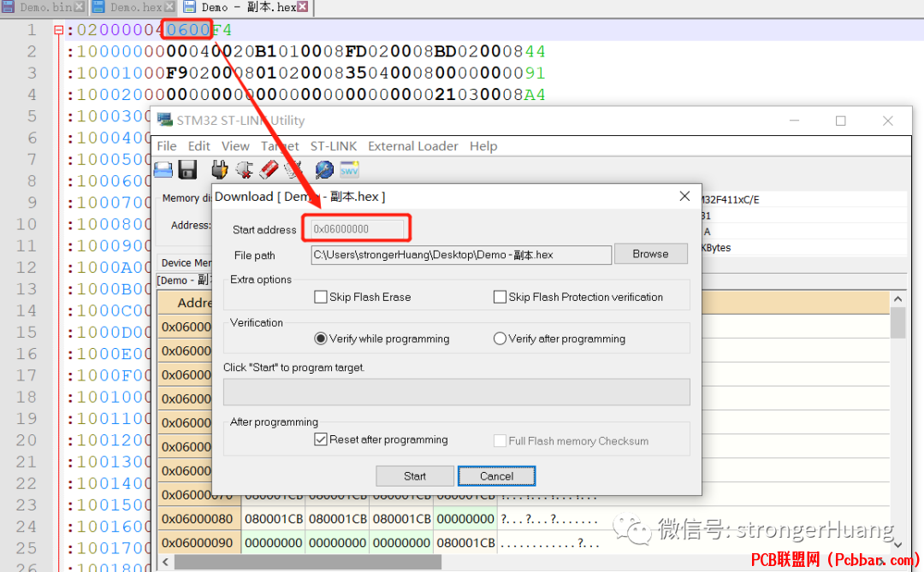The width and height of the screenshot is (924, 572).
Task: Click the programming progress bar
Action: click(457, 392)
